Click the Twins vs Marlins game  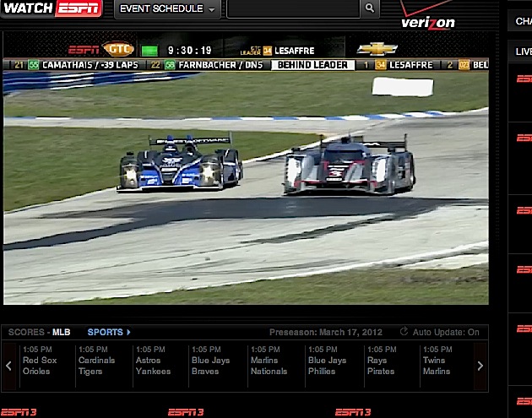point(439,361)
